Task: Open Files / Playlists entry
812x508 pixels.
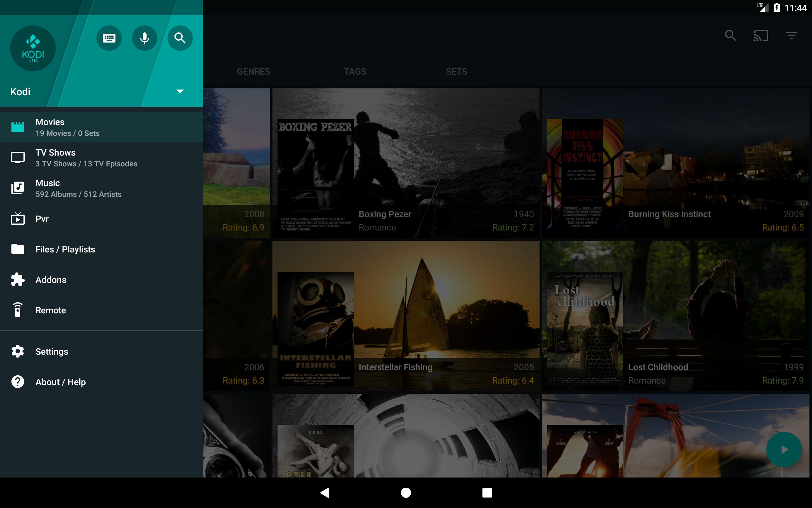Action: tap(101, 249)
